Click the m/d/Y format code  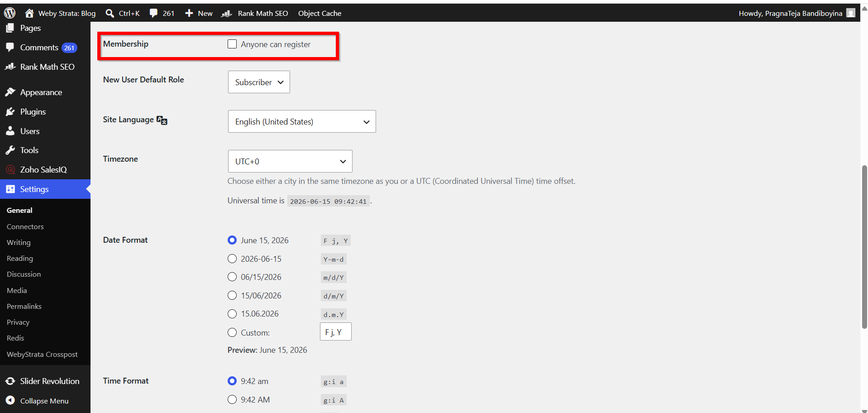click(x=334, y=277)
